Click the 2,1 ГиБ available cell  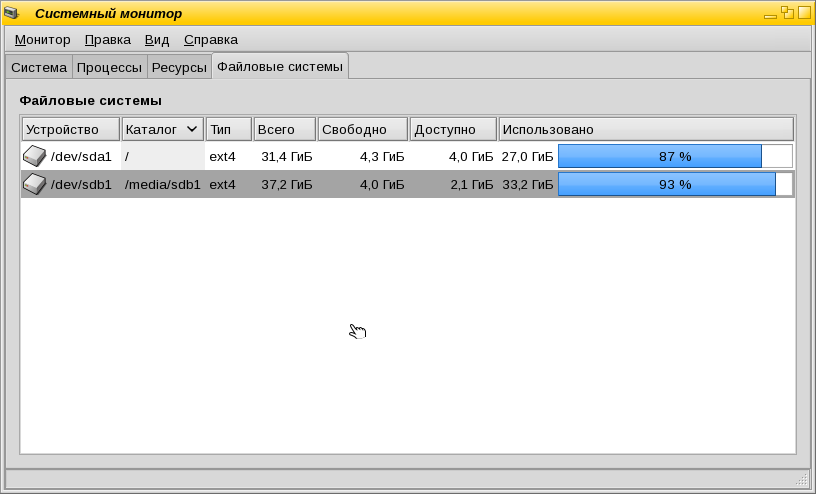point(471,184)
